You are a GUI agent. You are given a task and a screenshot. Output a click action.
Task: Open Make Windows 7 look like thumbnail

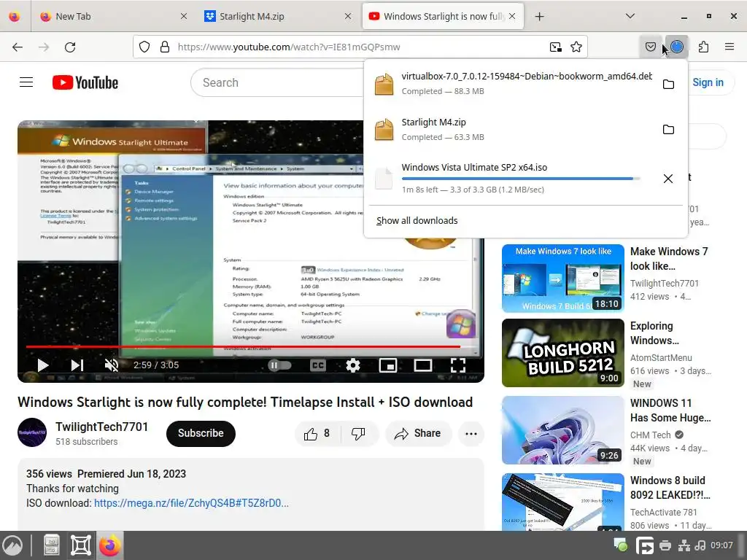pos(562,279)
